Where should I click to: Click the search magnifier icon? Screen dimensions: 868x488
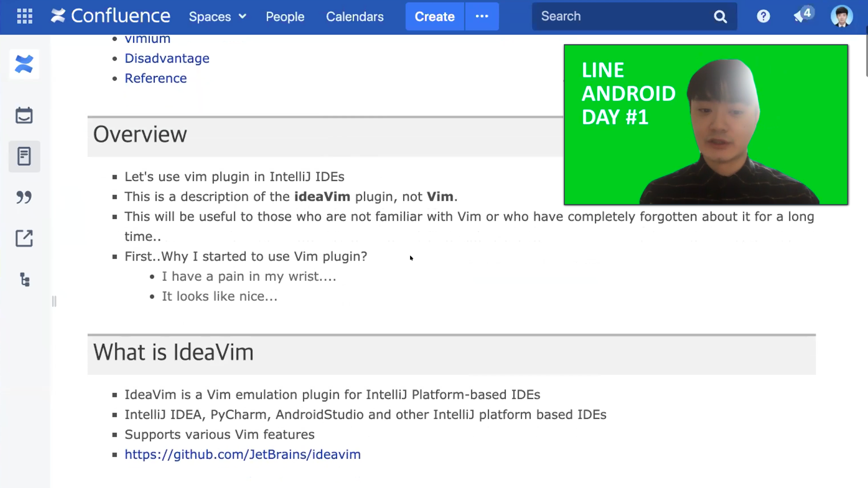[720, 17]
